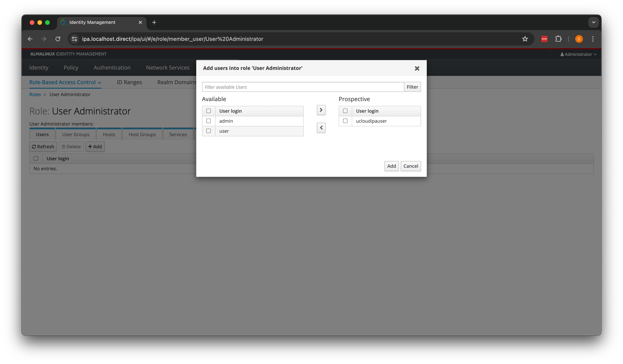Viewport: 623px width, 364px height.
Task: Expand the tab search chevron in Chrome
Action: (593, 22)
